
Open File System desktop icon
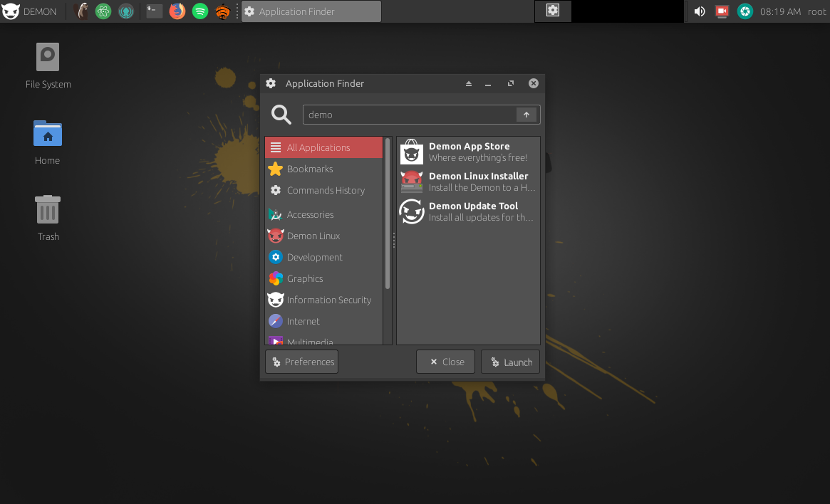(x=48, y=65)
